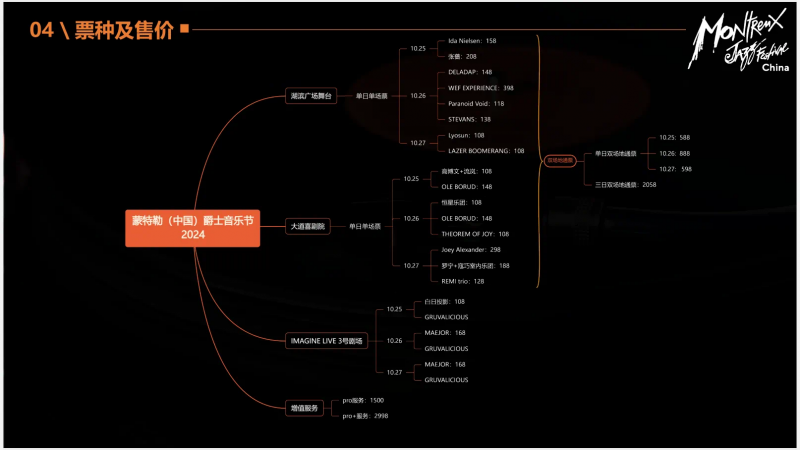Screen dimensions: 800x450
Task: Click the 白日投影: 108 entry
Action: pyautogui.click(x=444, y=302)
